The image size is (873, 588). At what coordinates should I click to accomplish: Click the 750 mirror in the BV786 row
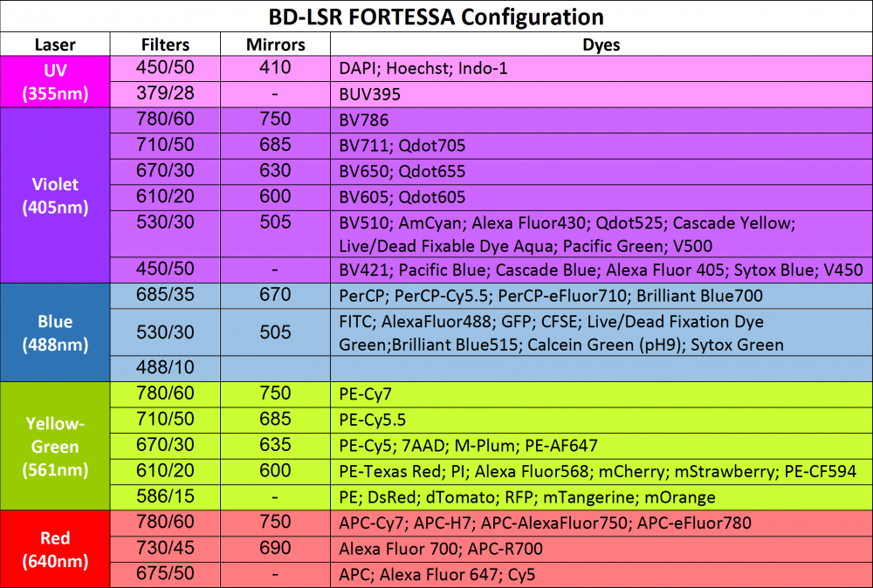(x=276, y=120)
